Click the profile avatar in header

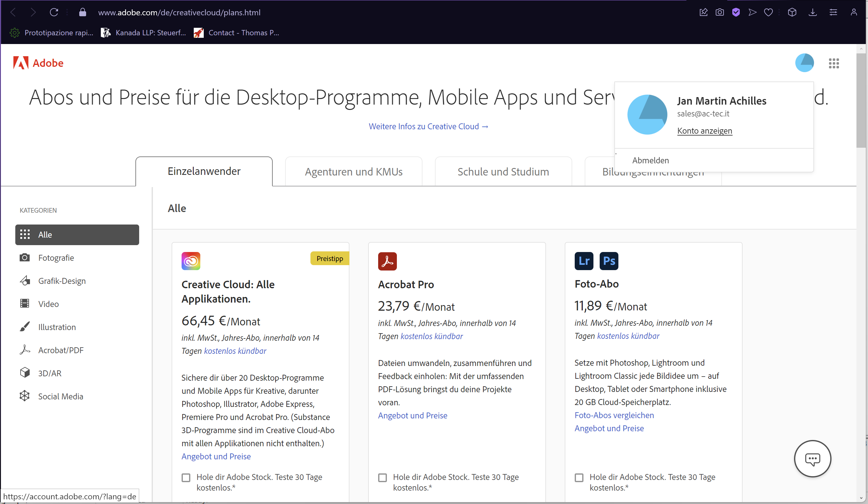[x=804, y=63]
